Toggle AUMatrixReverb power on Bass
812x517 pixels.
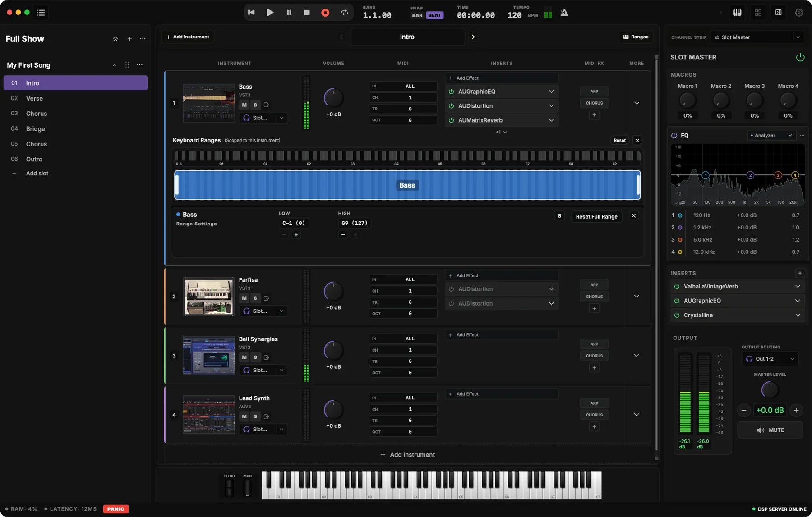(451, 120)
